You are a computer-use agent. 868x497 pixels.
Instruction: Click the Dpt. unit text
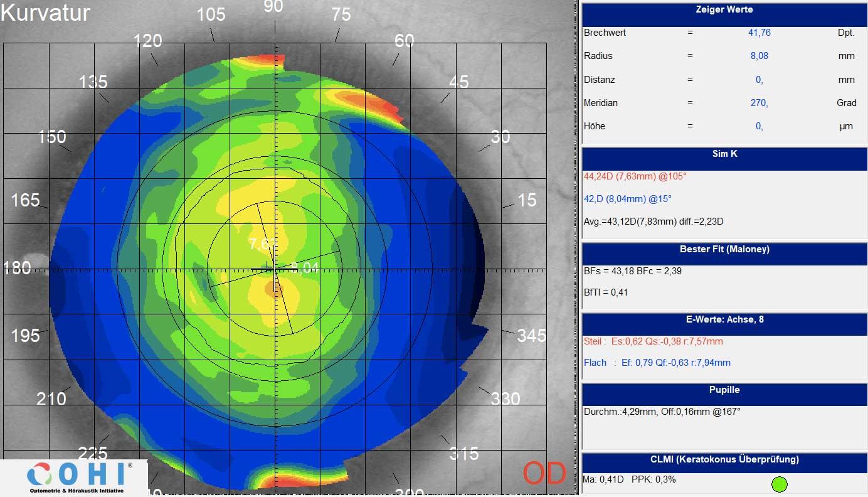tap(846, 33)
